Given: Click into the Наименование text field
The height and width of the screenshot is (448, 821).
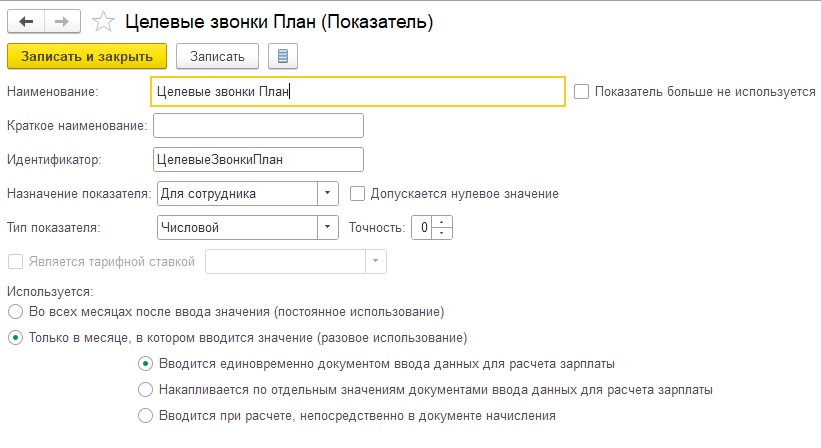Looking at the screenshot, I should [x=356, y=92].
